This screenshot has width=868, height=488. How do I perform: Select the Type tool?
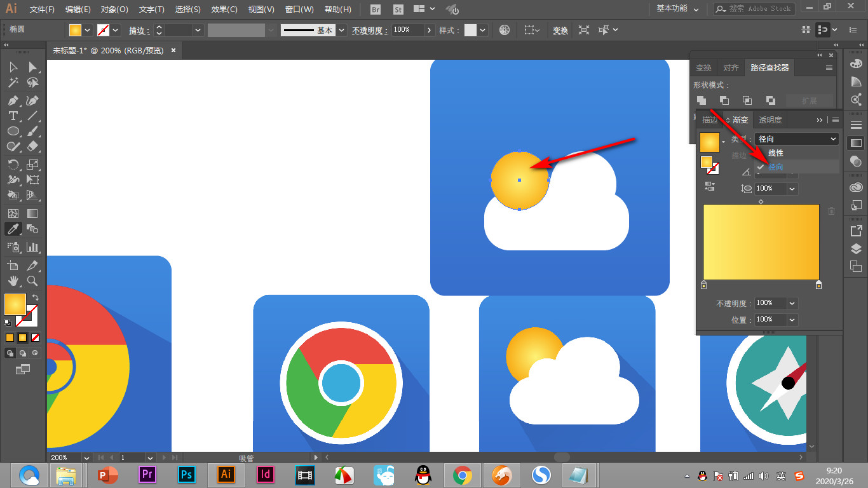tap(13, 116)
